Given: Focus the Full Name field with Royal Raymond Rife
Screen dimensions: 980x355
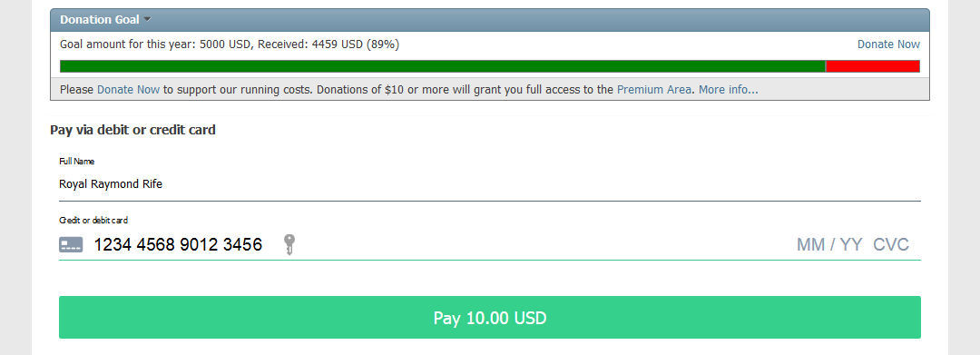Looking at the screenshot, I should (489, 184).
